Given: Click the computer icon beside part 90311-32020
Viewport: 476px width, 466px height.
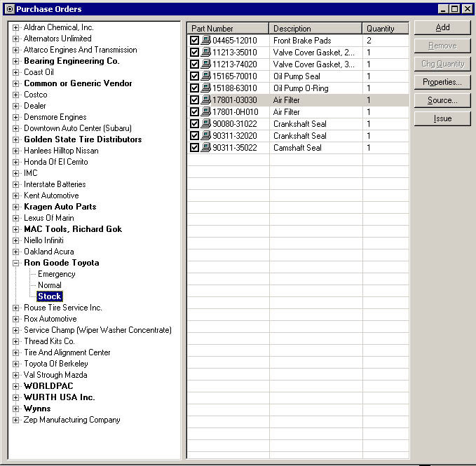Looking at the screenshot, I should (206, 135).
